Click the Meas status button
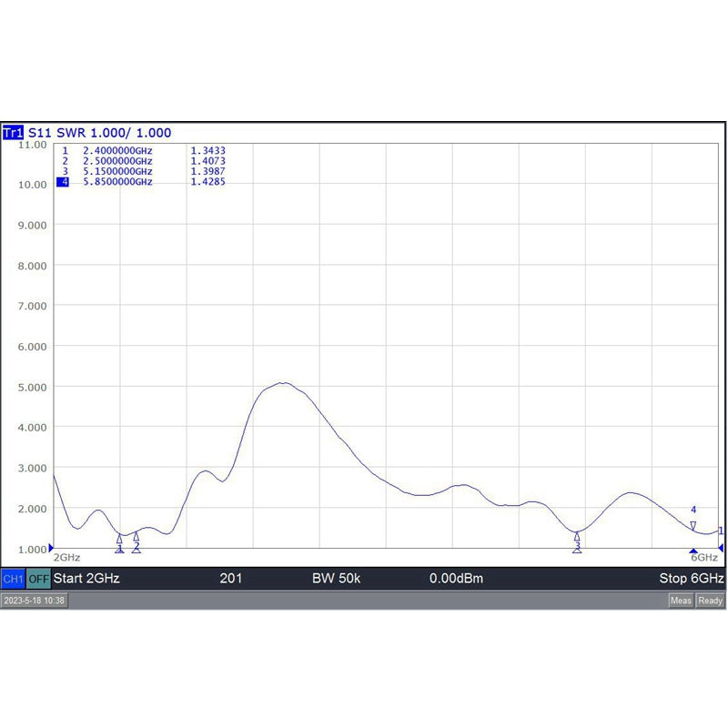The height and width of the screenshot is (728, 728). (x=682, y=601)
